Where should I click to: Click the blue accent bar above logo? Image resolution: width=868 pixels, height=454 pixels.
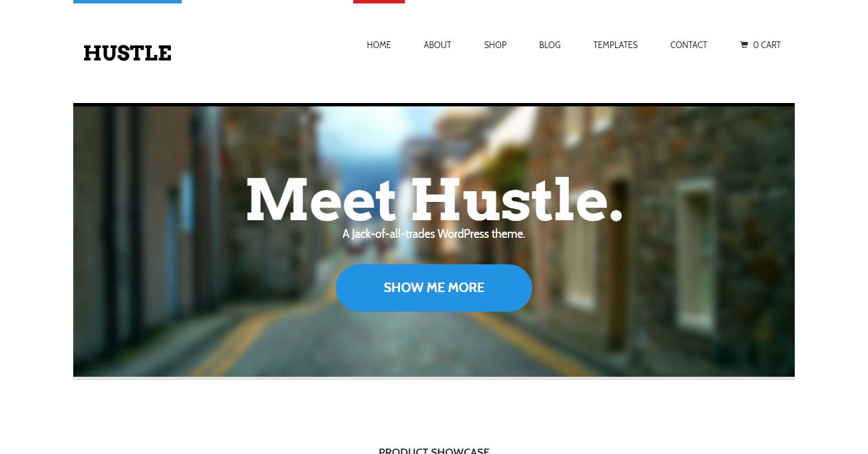pyautogui.click(x=127, y=1)
